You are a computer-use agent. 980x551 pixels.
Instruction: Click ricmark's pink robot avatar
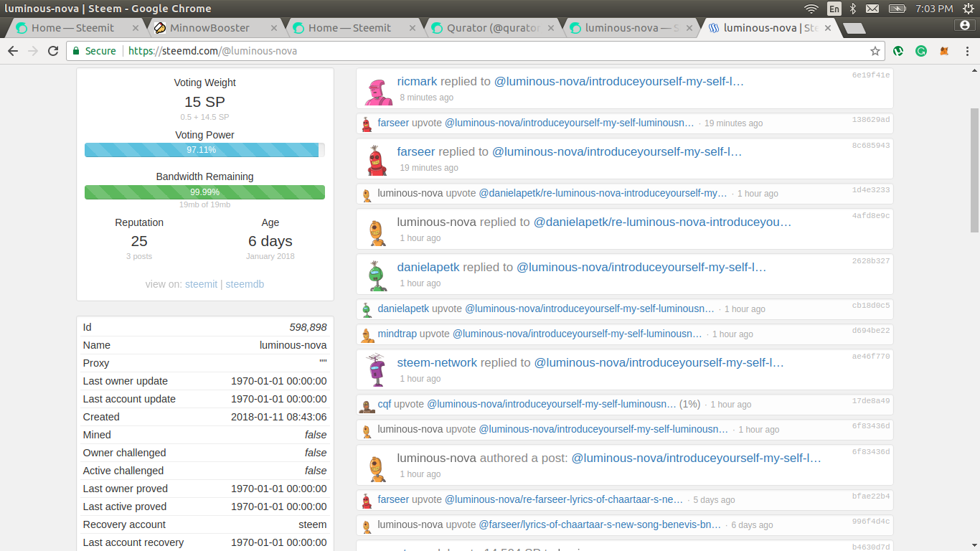click(x=377, y=91)
